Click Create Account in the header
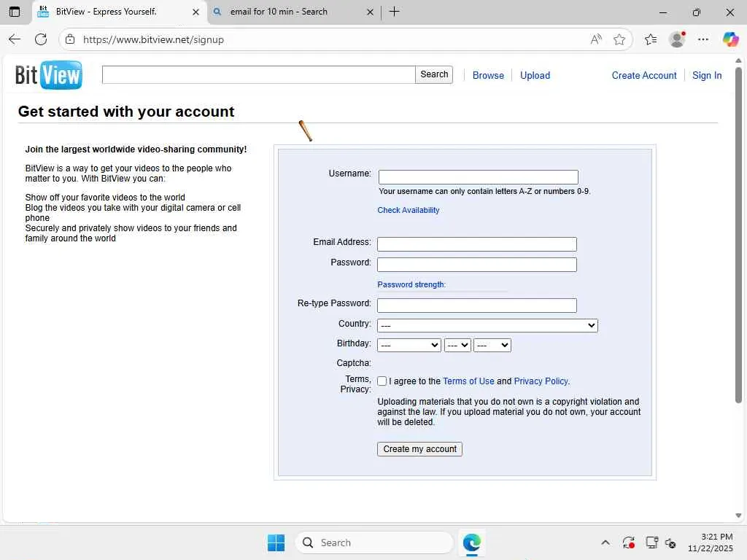 (x=644, y=75)
